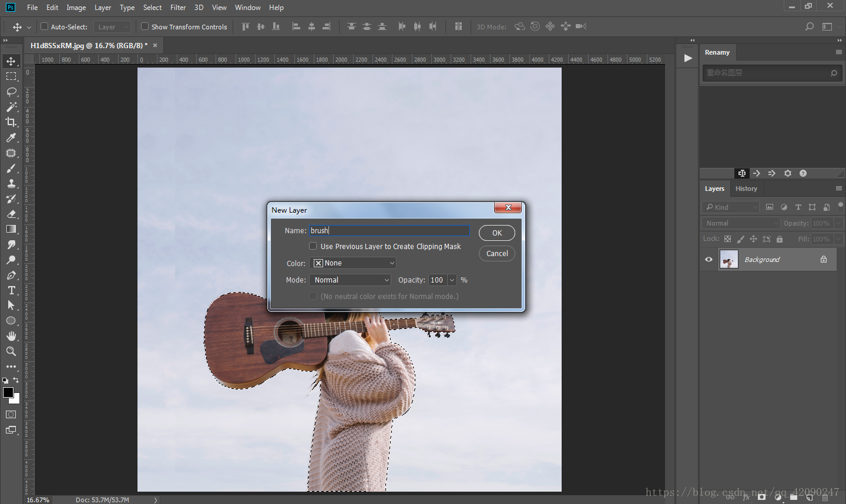The width and height of the screenshot is (846, 504).
Task: Change screen mode from toolbox
Action: coord(11,430)
